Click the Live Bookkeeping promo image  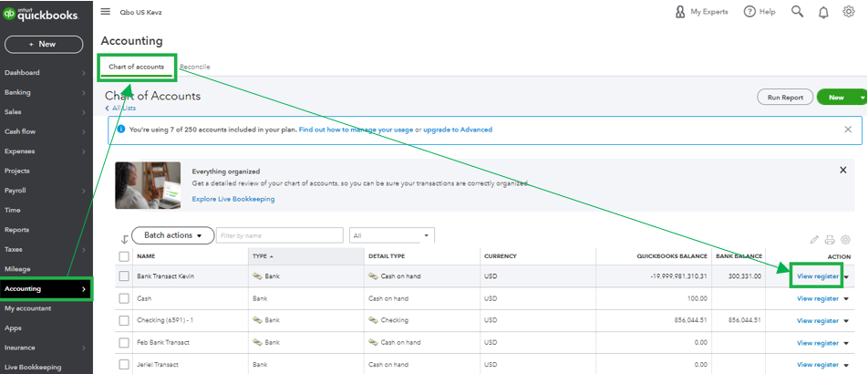coord(148,185)
